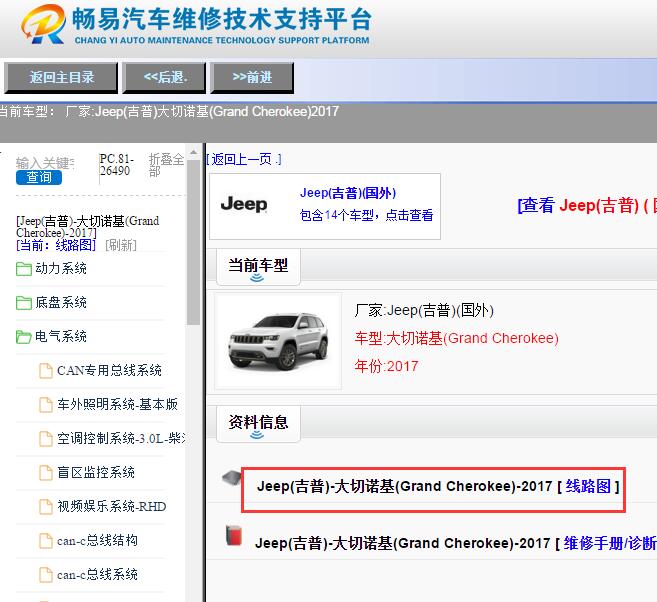Click 包含14个车型，点击查看 link
Image resolution: width=657 pixels, height=602 pixels.
[x=366, y=215]
